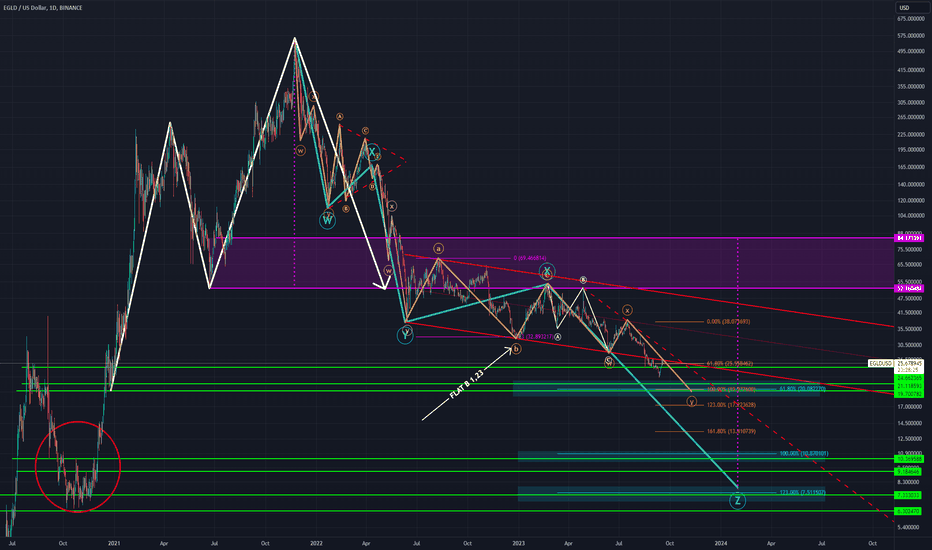Select the orange circled 'a' wave label

(x=438, y=249)
